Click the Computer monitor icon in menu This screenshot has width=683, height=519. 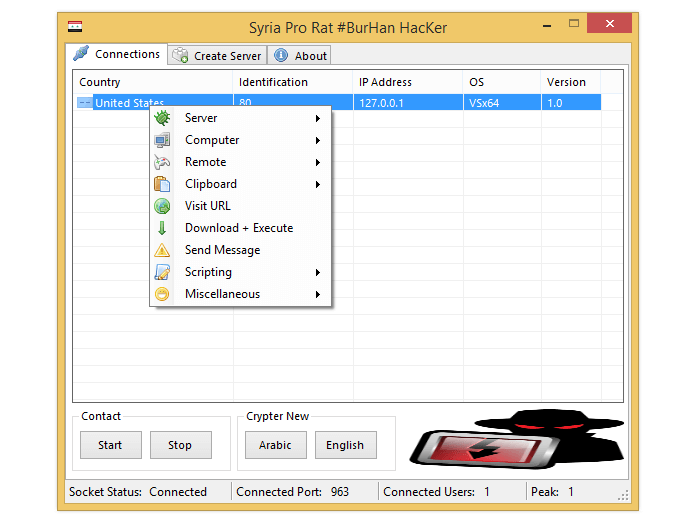(x=162, y=140)
